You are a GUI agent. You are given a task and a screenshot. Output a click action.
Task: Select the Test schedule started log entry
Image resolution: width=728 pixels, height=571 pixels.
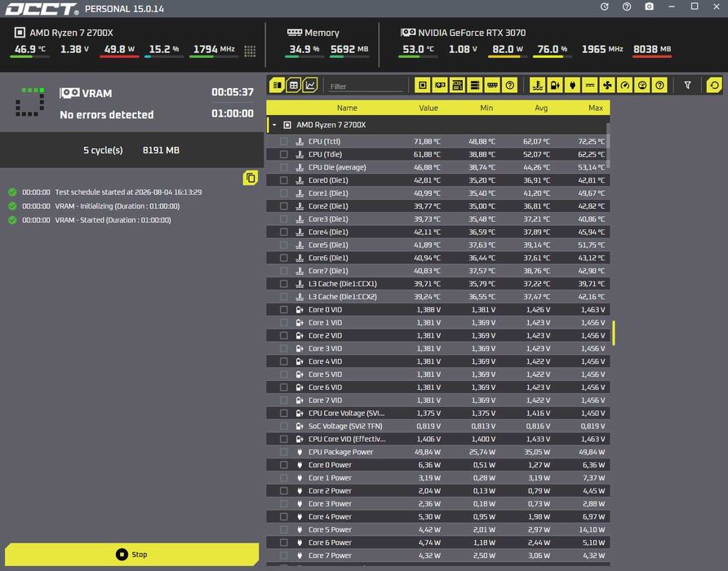(105, 192)
